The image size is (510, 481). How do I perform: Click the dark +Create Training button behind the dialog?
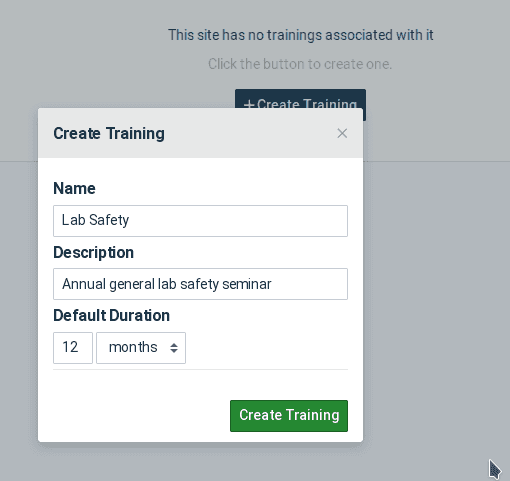pyautogui.click(x=300, y=99)
